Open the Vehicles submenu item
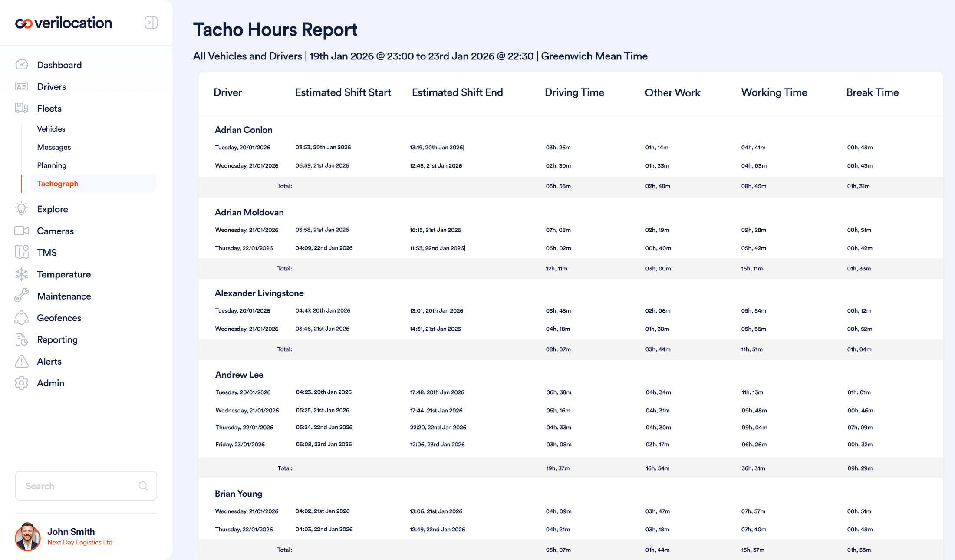The width and height of the screenshot is (955, 560). (x=51, y=129)
